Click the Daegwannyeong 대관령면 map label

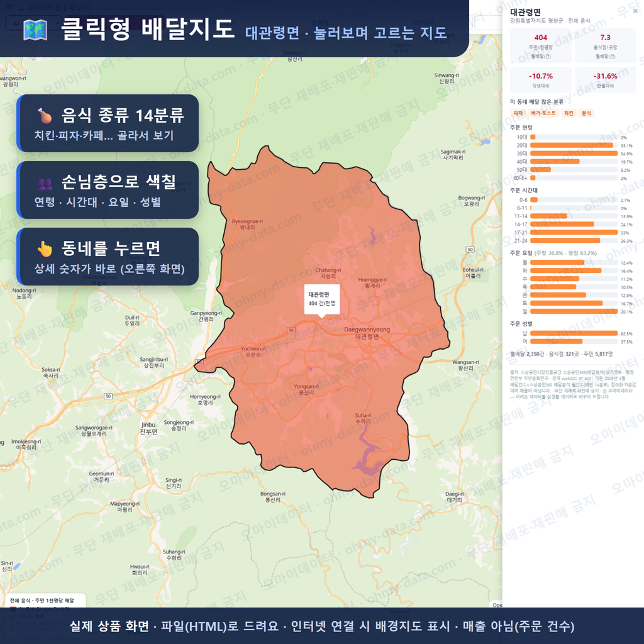pos(367,333)
